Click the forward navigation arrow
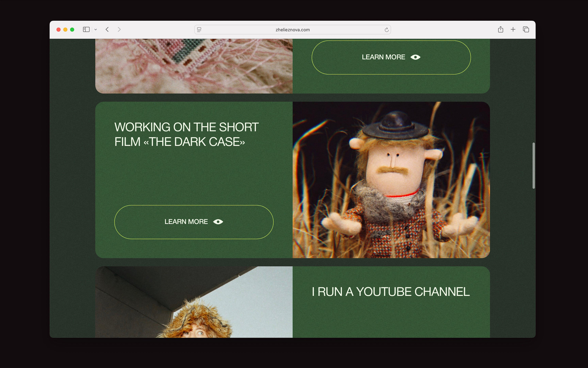 coord(119,29)
